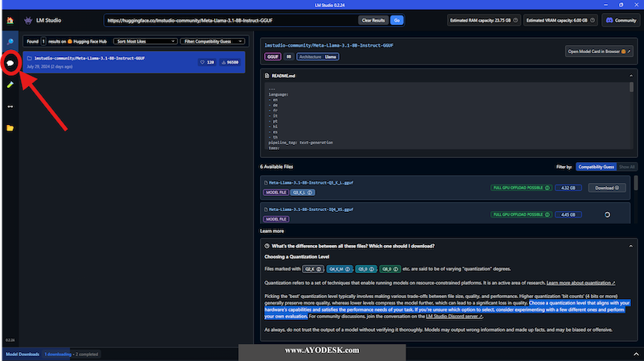The image size is (644, 361).
Task: Click the Meta-Llama-3.1-8B-Instruct-Q3_K_L.gguf filename
Action: coord(311,183)
